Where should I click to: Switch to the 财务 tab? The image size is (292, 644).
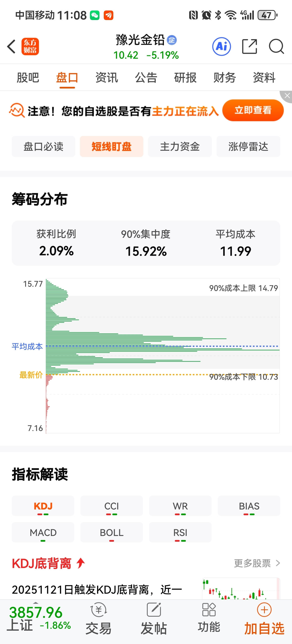click(x=225, y=78)
